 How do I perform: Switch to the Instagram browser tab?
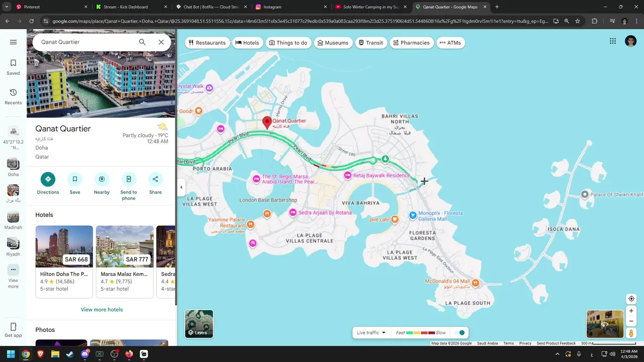291,7
